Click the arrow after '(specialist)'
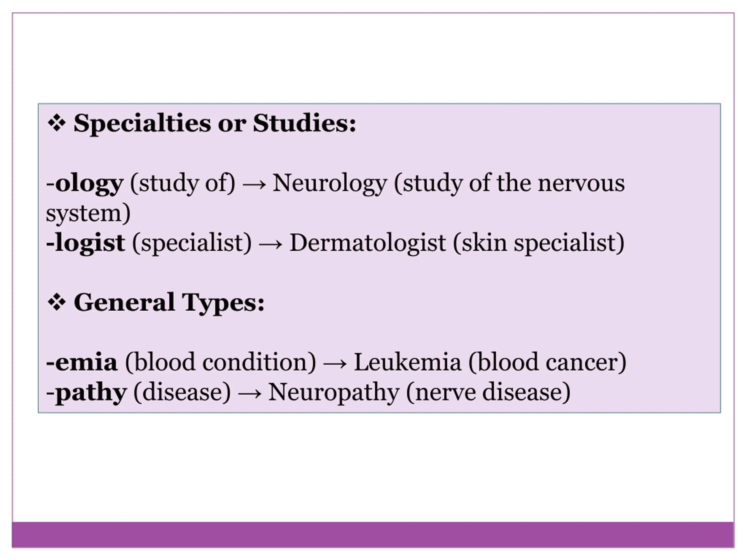Viewport: 747px width, 560px height. pos(270,244)
